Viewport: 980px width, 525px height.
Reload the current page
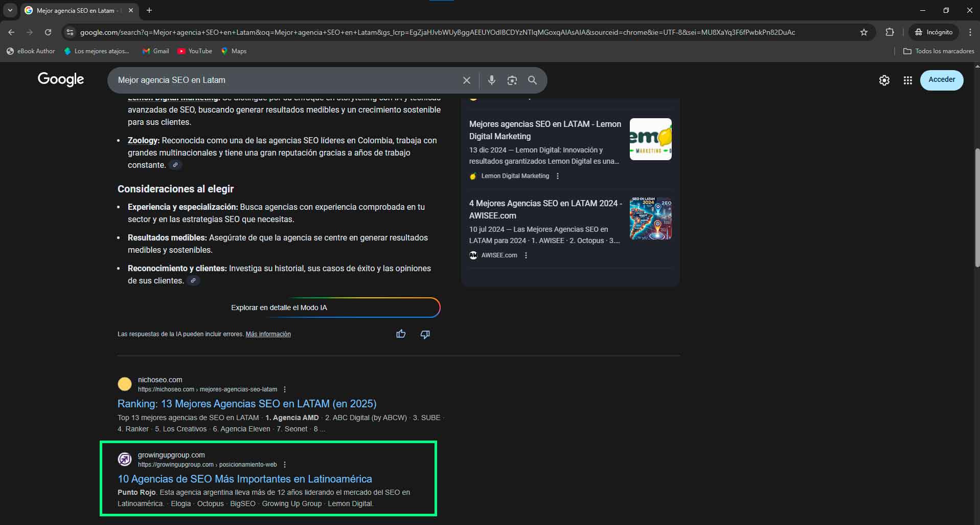(x=48, y=32)
